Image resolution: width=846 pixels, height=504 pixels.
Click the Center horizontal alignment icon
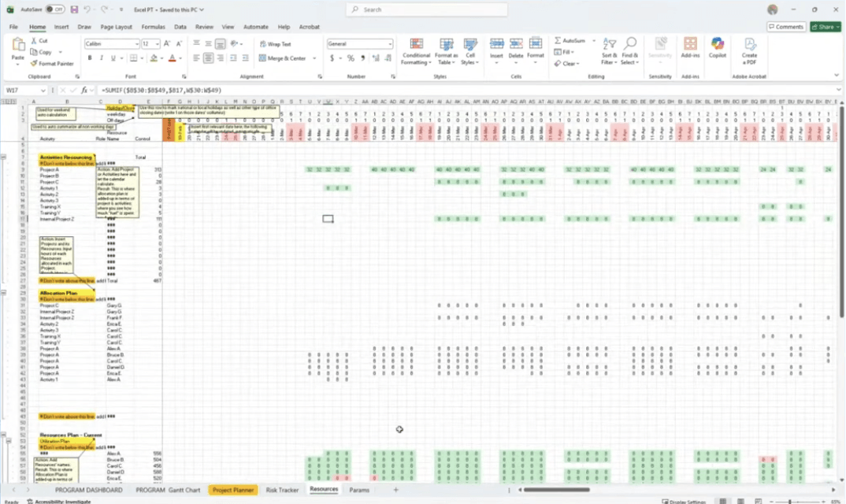point(208,58)
